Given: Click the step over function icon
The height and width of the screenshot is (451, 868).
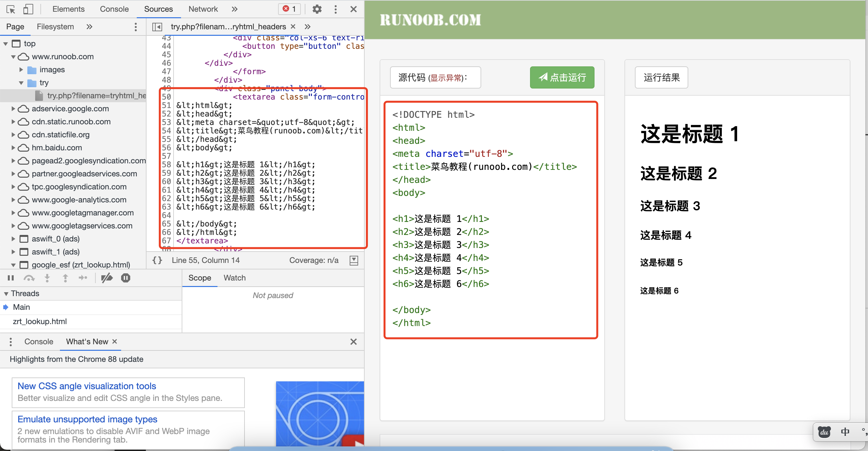Looking at the screenshot, I should 29,278.
